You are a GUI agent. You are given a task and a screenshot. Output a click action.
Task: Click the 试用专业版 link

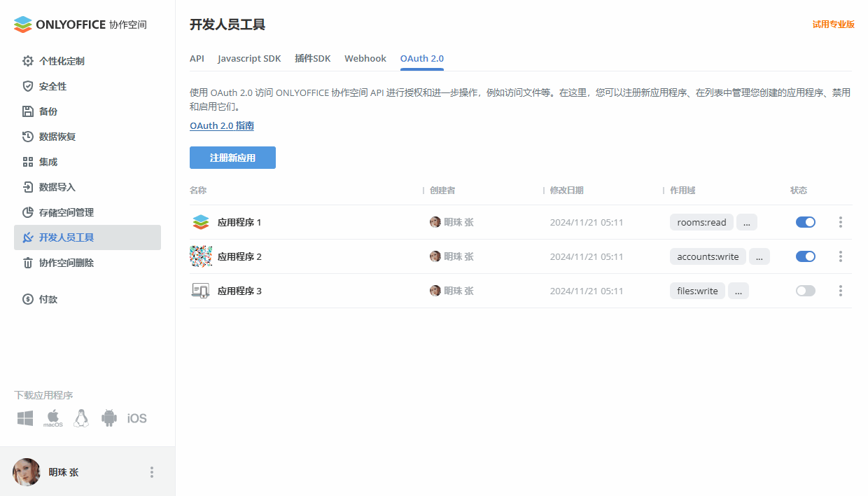click(x=833, y=25)
